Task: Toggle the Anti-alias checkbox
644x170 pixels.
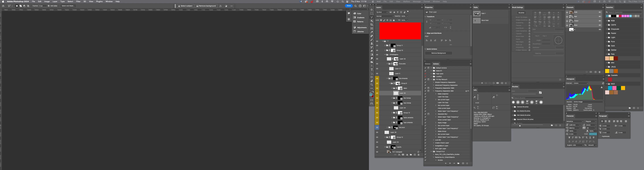Action: pos(49,6)
